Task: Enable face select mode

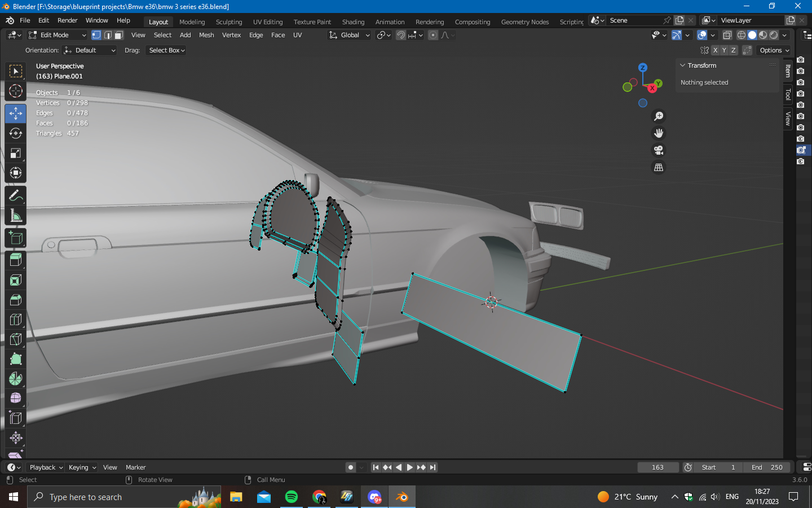Action: [x=119, y=35]
